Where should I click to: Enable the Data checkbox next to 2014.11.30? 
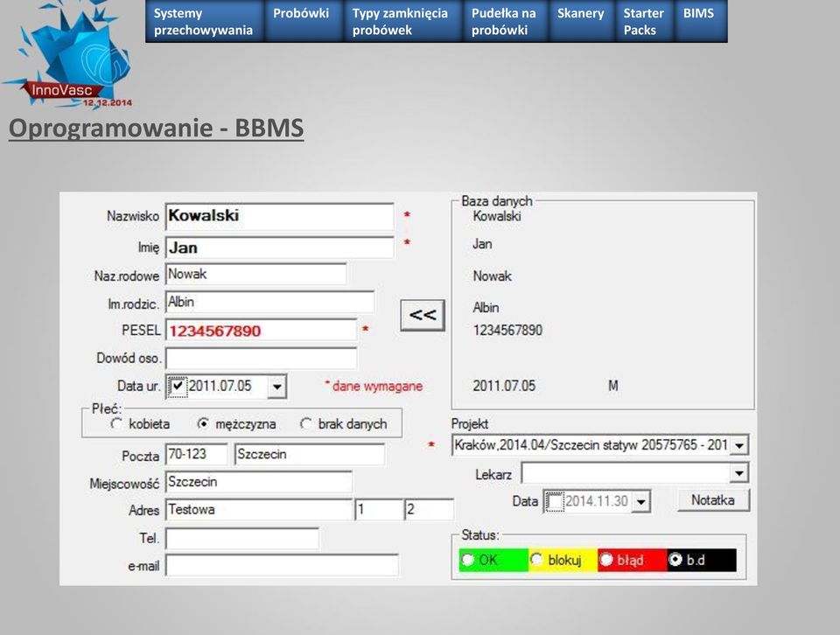(x=555, y=502)
